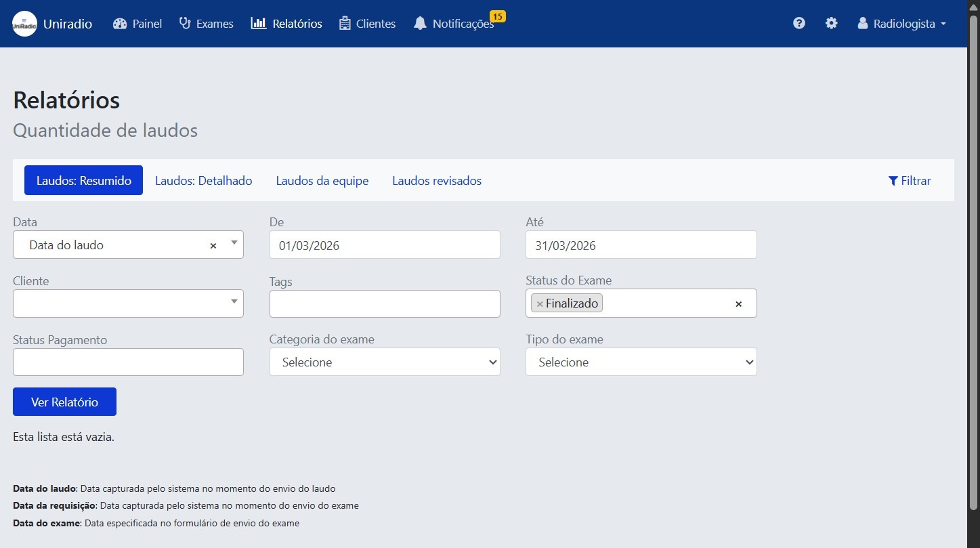Open the Categoria do exame selector
This screenshot has width=980, height=548.
(x=384, y=362)
